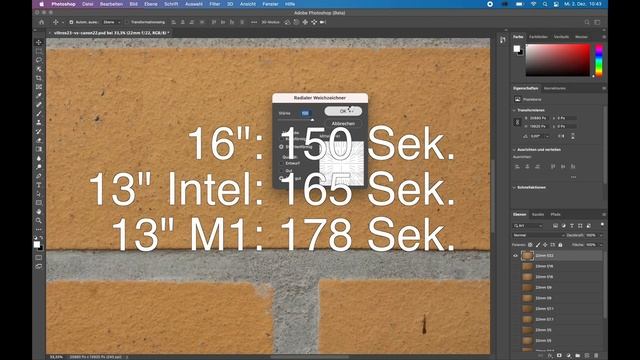Open the Fenster menu
Image resolution: width=640 pixels, height=360 pixels.
[270, 4]
